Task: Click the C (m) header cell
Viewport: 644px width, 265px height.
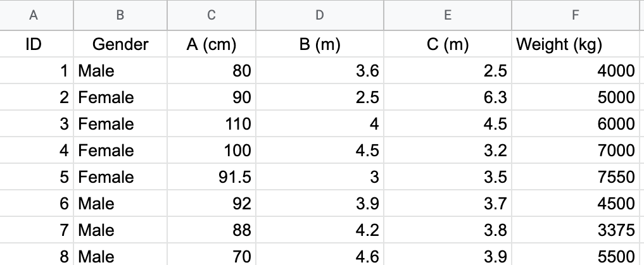Action: click(448, 44)
